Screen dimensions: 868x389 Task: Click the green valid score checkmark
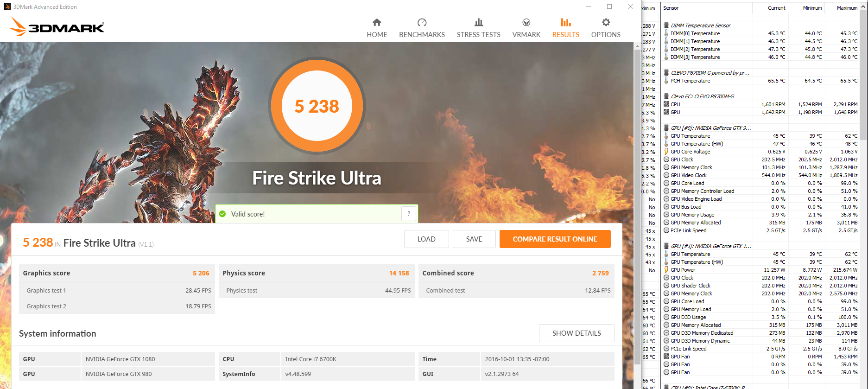222,214
